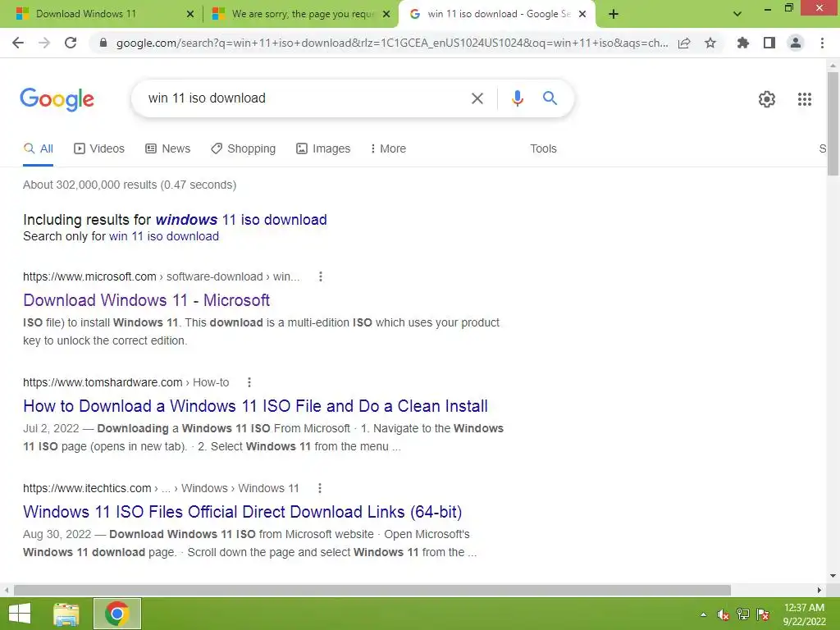Open the taskbar clock and date

coord(804,614)
